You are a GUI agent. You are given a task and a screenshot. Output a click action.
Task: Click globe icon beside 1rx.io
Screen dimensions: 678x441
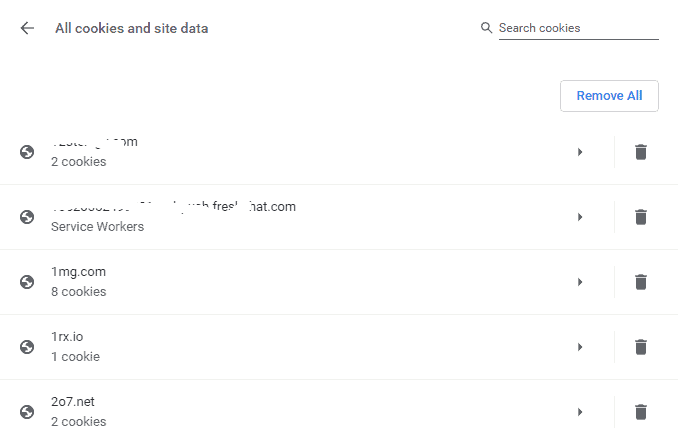(27, 347)
